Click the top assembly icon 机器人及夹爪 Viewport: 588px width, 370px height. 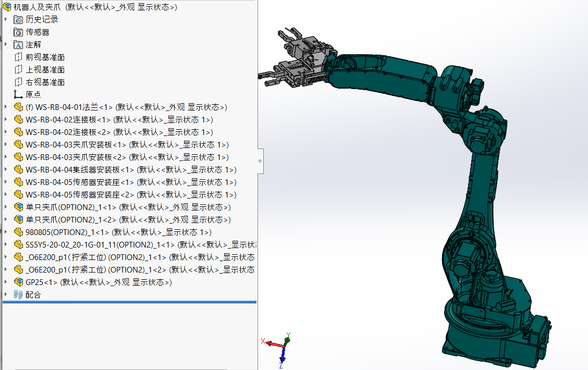click(x=7, y=7)
